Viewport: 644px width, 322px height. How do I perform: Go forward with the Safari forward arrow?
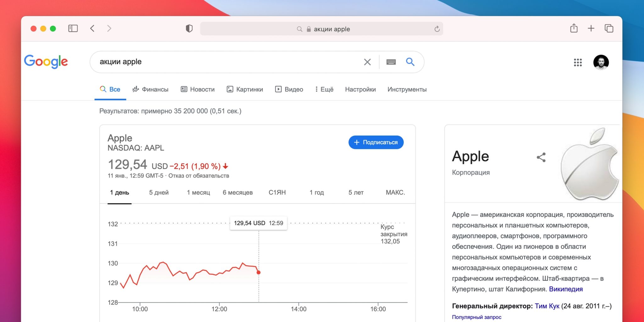pyautogui.click(x=109, y=29)
